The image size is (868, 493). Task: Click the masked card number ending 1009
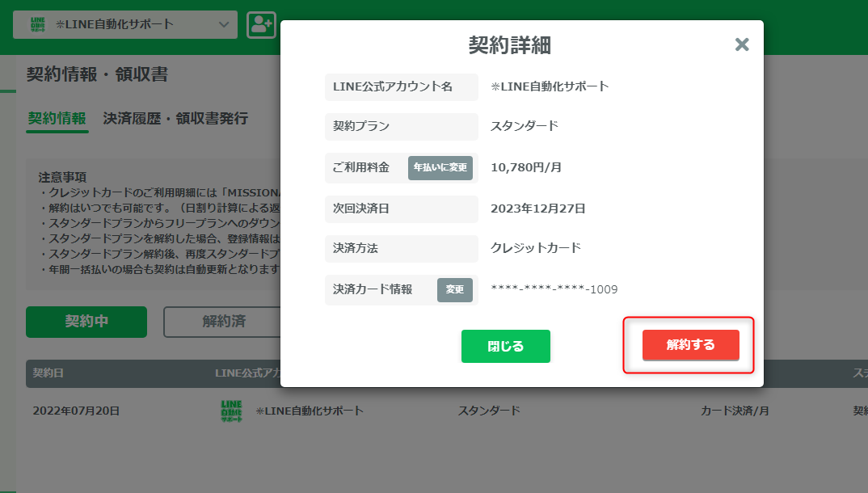(x=554, y=289)
